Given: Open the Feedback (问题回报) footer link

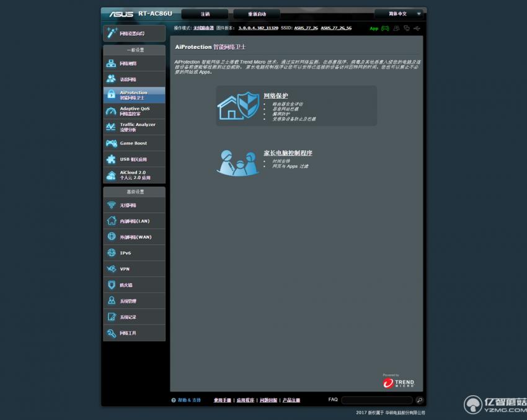Looking at the screenshot, I should [268, 400].
